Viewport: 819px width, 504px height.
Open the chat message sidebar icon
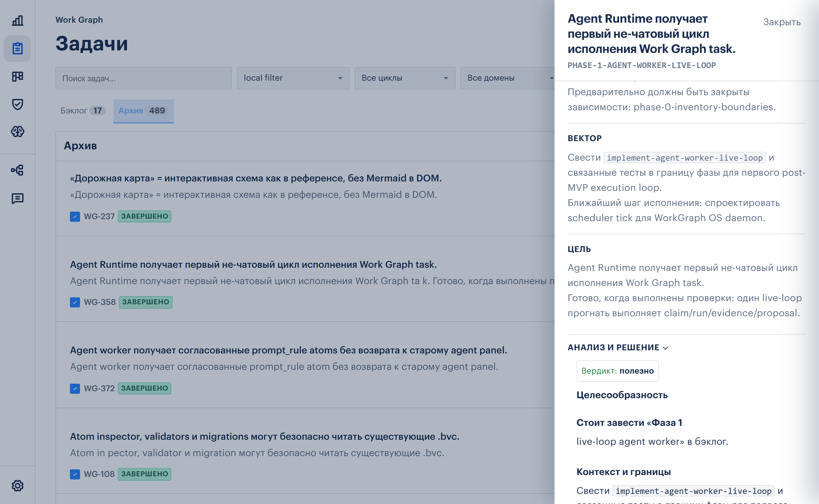tap(17, 198)
